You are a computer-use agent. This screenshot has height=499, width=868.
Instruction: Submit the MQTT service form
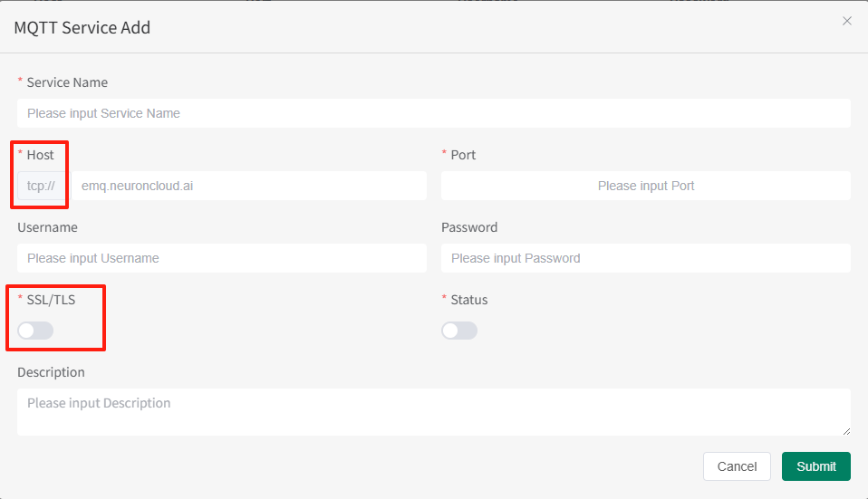tap(815, 466)
